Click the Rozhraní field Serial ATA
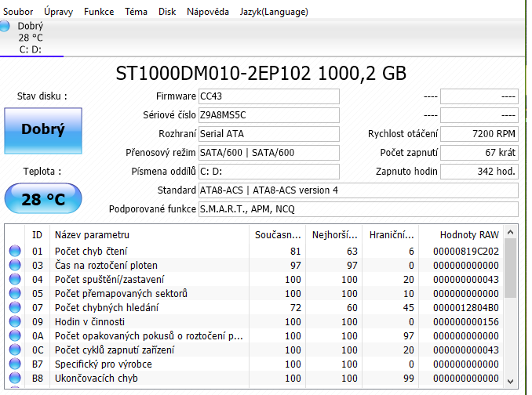This screenshot has width=532, height=395. coord(268,134)
